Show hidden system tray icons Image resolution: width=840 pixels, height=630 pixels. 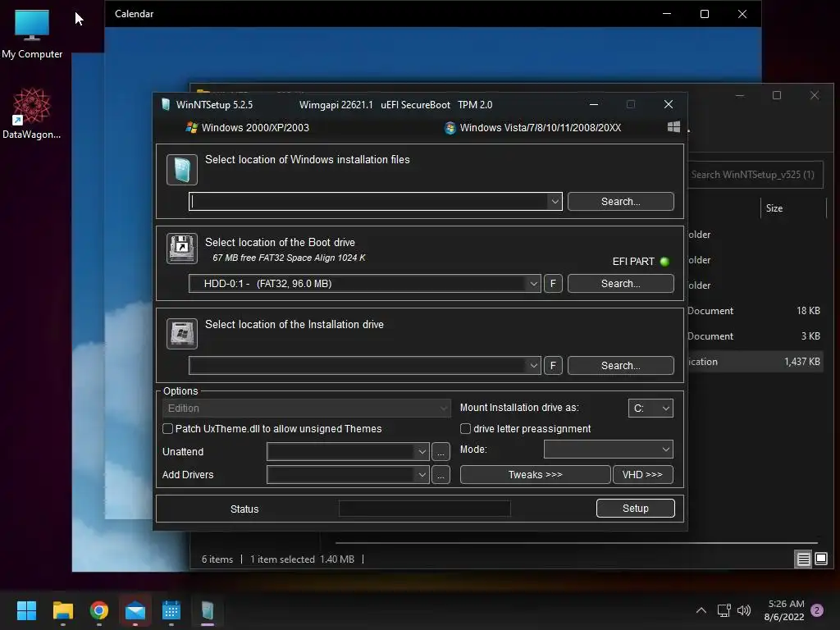click(x=701, y=610)
